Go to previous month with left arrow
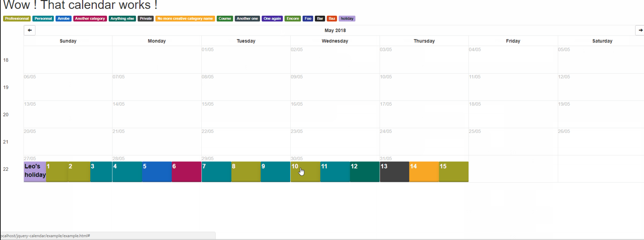Screen dimensions: 644x240 [30, 30]
